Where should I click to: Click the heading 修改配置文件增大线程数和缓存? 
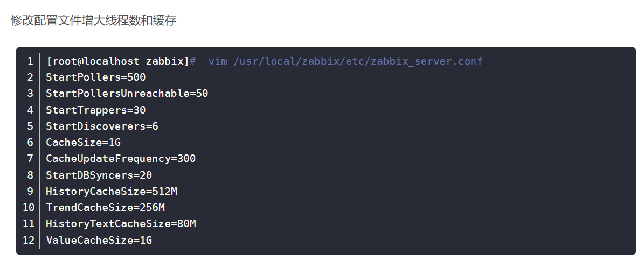click(x=93, y=20)
